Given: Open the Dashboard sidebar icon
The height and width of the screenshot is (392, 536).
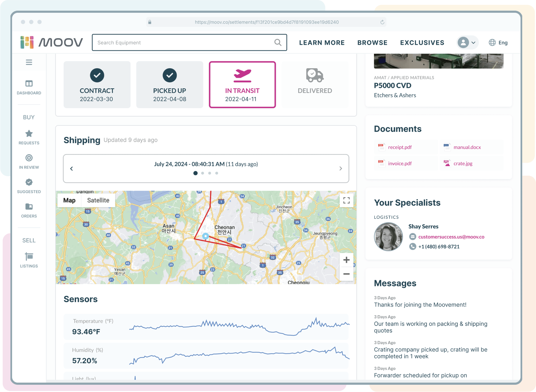Looking at the screenshot, I should 29,84.
